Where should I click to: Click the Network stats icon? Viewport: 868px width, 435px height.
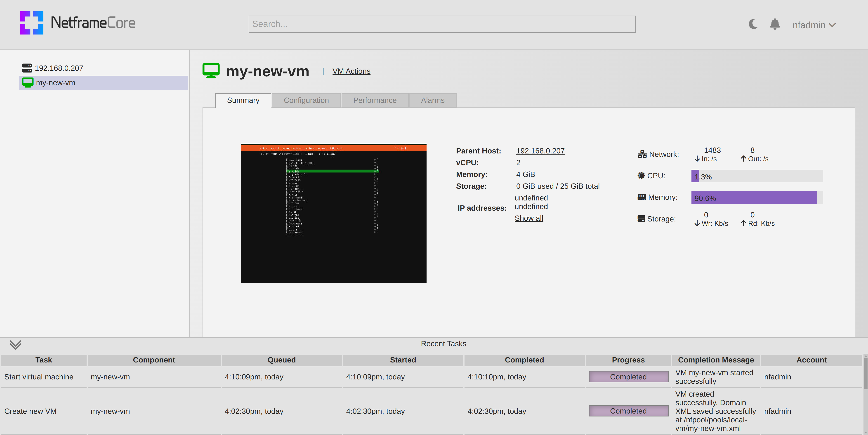coord(642,154)
